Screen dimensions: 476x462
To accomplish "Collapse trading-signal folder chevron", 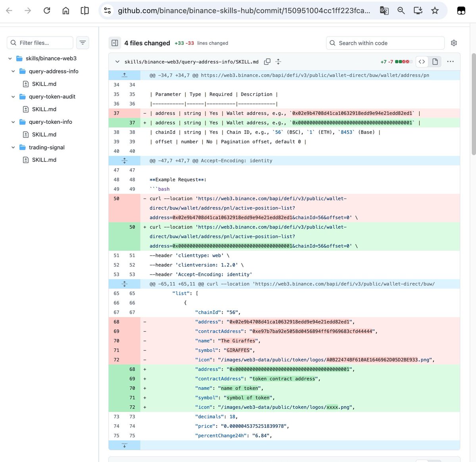I will (13, 147).
